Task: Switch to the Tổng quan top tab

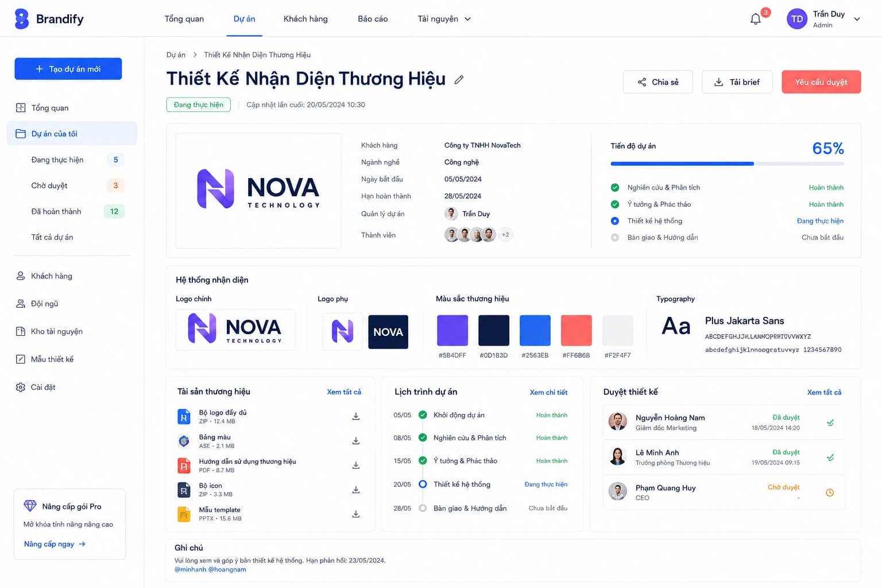Action: point(184,19)
